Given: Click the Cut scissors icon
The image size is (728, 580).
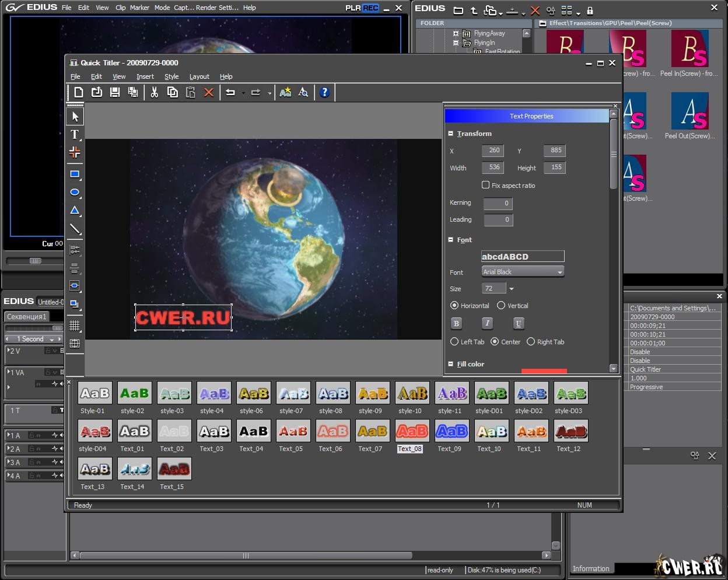Looking at the screenshot, I should point(154,92).
